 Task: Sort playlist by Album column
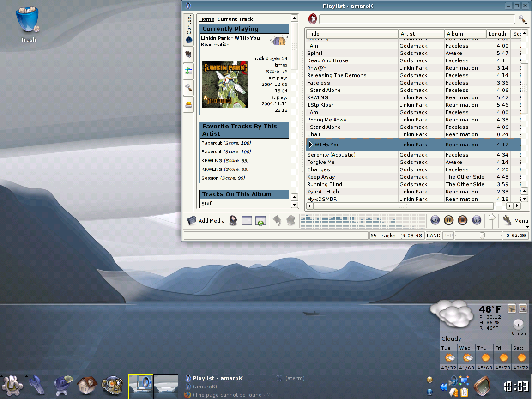(x=465, y=34)
